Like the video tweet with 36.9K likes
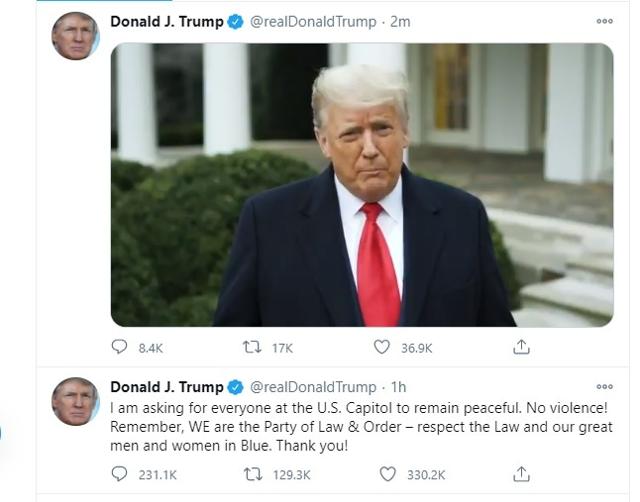640x502 pixels. 382,347
